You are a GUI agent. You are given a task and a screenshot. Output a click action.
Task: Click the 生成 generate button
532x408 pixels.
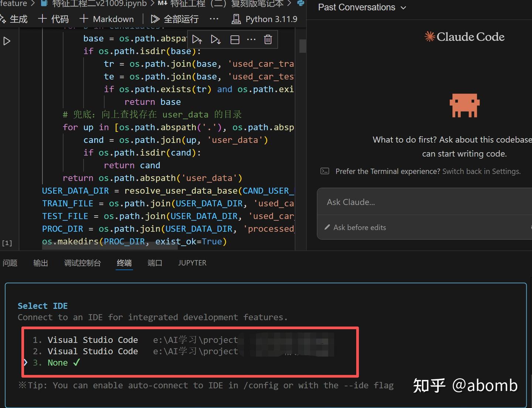click(14, 19)
